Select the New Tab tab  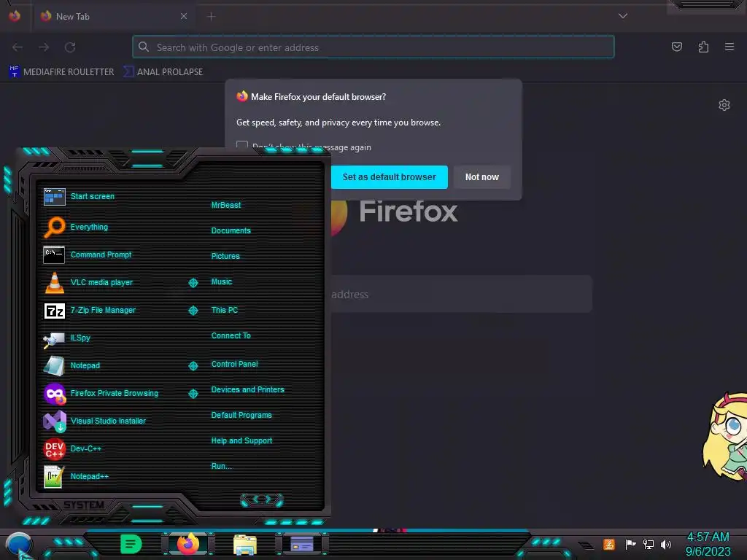point(113,16)
